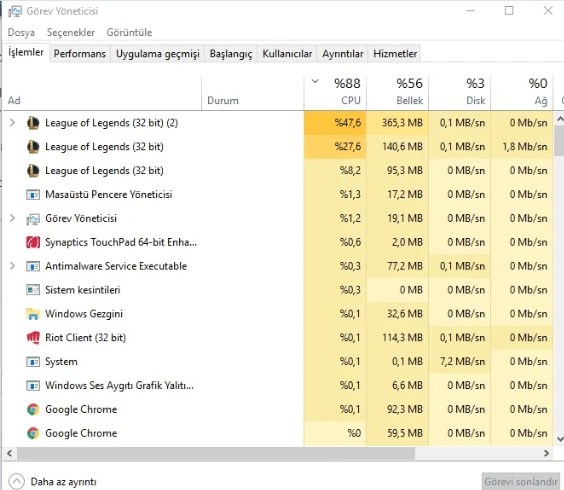Expand the League of Legends (2) group

click(x=12, y=123)
